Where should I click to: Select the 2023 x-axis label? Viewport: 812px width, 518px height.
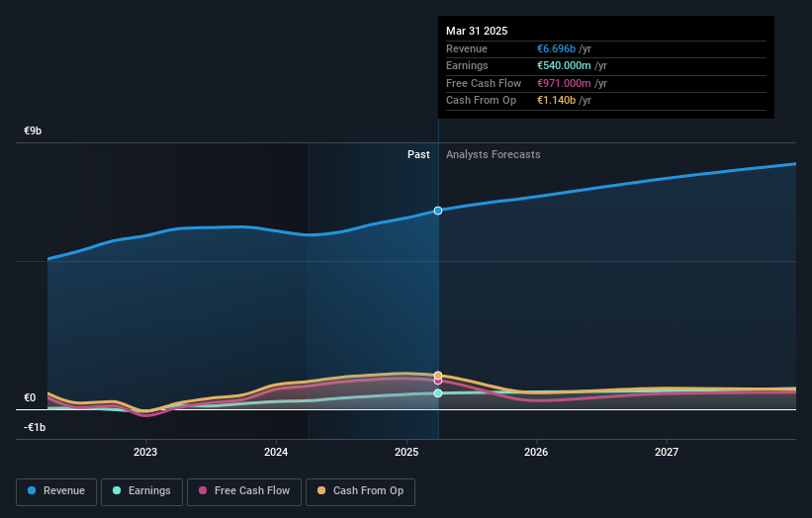(x=145, y=452)
